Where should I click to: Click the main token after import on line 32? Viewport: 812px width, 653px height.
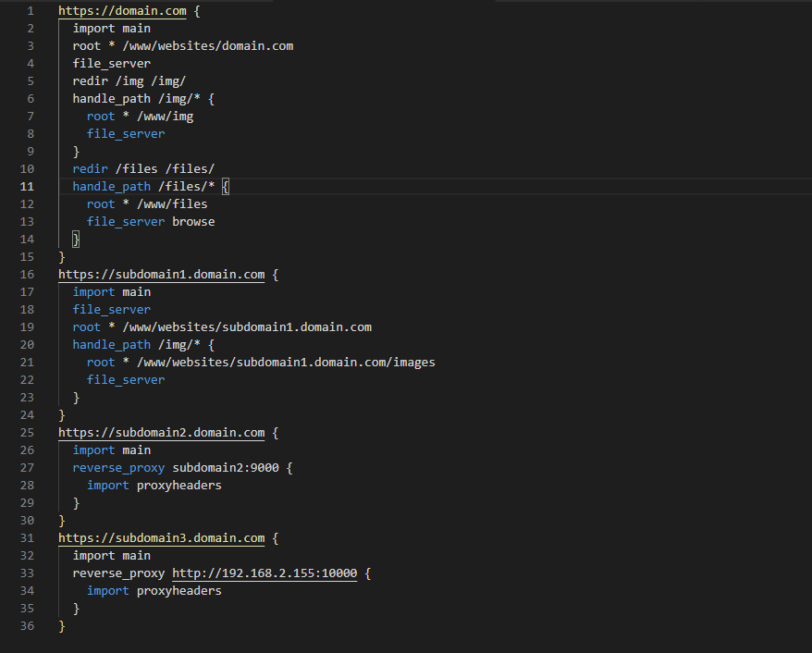click(x=135, y=555)
